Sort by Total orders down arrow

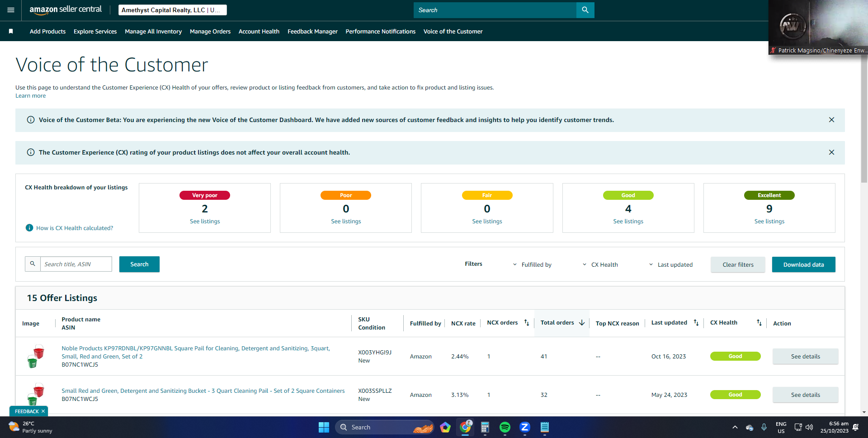click(582, 323)
